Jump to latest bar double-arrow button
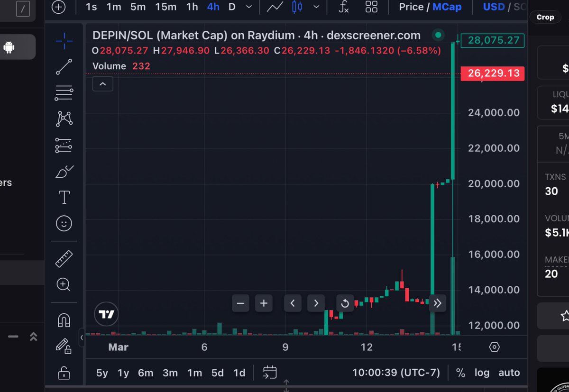 pyautogui.click(x=437, y=303)
